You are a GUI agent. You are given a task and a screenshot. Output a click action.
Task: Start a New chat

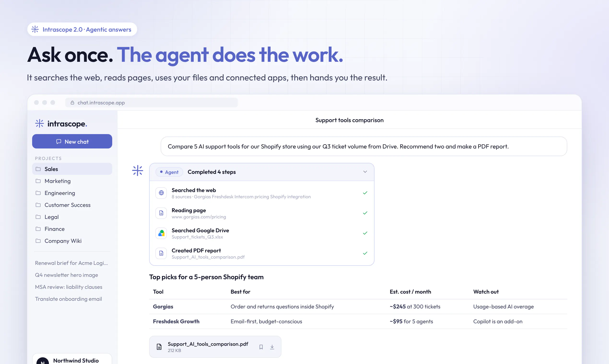pyautogui.click(x=72, y=141)
